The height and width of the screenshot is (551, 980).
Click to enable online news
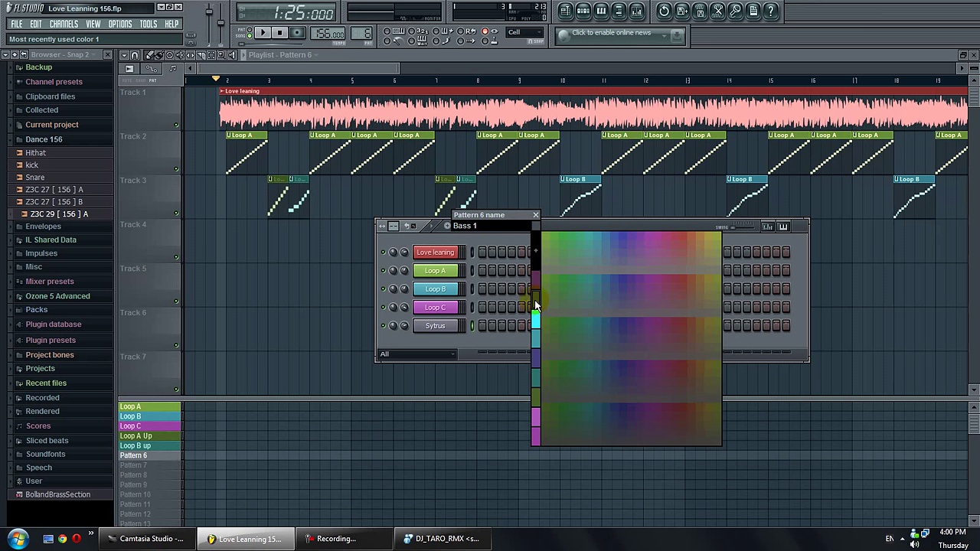611,33
